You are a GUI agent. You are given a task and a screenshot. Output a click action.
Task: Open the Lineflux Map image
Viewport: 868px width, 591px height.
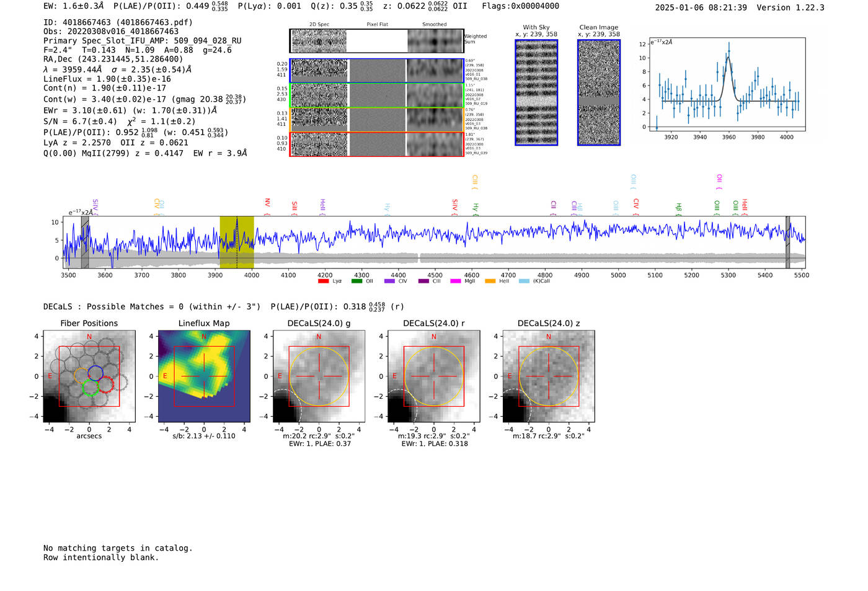[204, 376]
